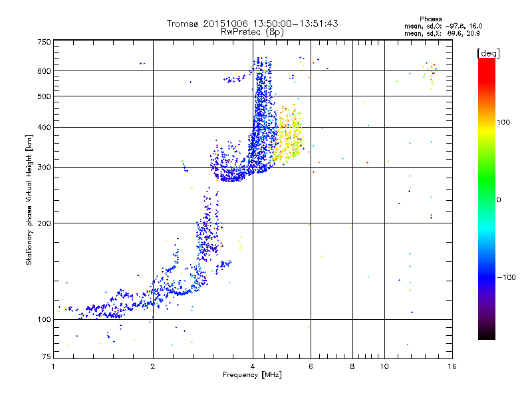Click the yellow-orange X-mode echo cluster
Screen dimensions: 532x399
click(288, 135)
